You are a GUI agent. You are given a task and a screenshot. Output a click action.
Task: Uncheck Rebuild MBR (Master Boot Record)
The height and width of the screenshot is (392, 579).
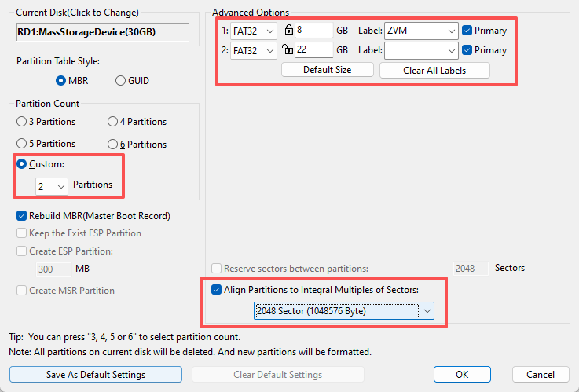[x=22, y=215]
